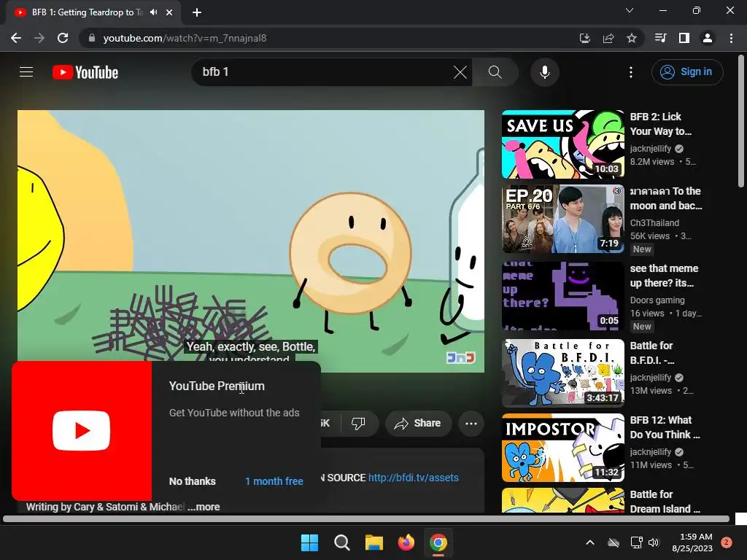Open Chrome three-dot menu
The image size is (747, 560).
pos(731,38)
